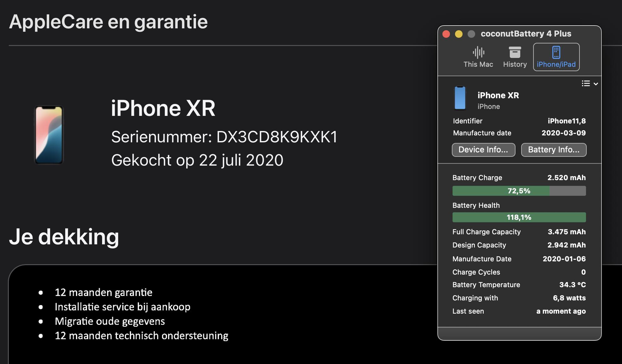Click the Device Info... button

tap(483, 150)
